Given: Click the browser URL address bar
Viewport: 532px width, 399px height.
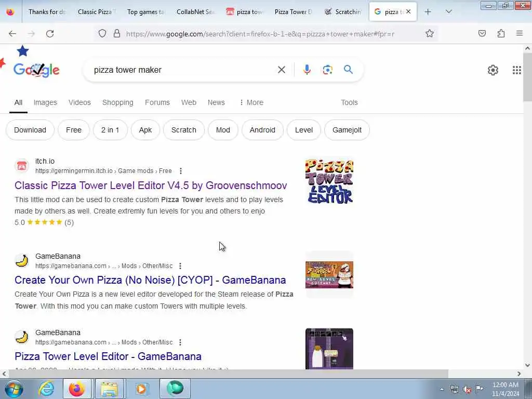Looking at the screenshot, I should (260, 34).
